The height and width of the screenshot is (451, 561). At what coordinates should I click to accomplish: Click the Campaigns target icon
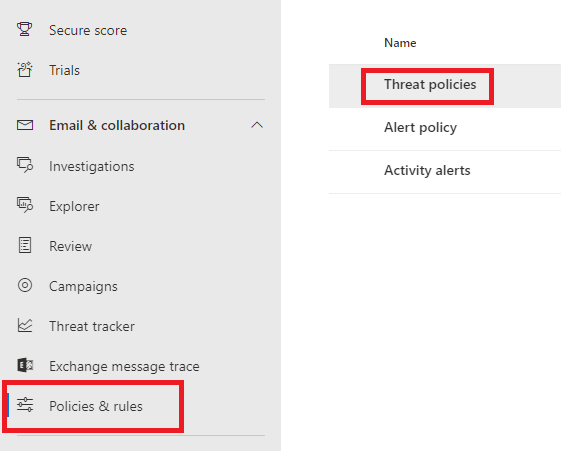coord(25,285)
